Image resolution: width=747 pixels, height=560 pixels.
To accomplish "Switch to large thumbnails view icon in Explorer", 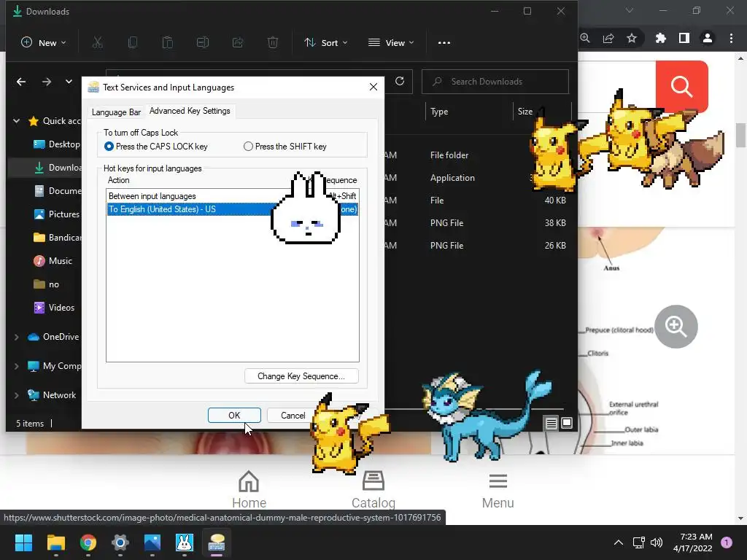I will [567, 423].
